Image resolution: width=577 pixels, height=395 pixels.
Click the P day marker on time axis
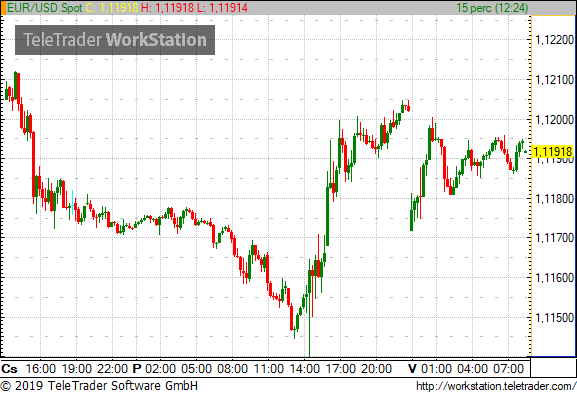coord(137,368)
